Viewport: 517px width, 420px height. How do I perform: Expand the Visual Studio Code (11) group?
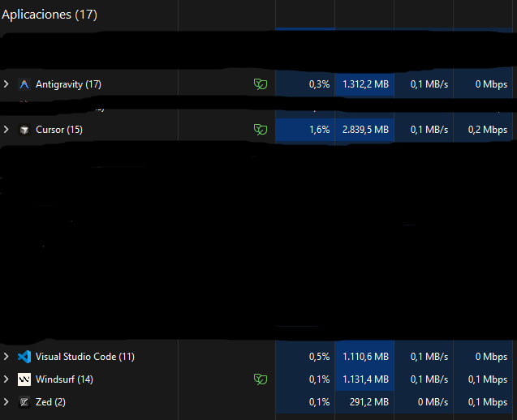tap(6, 357)
